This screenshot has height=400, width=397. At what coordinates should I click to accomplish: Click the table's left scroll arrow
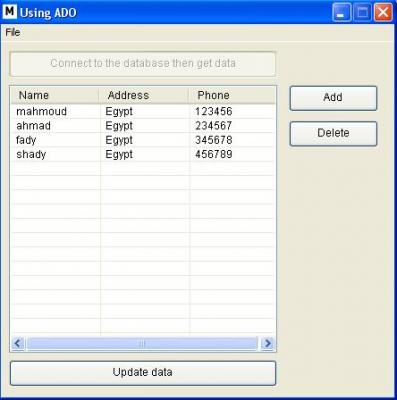18,343
